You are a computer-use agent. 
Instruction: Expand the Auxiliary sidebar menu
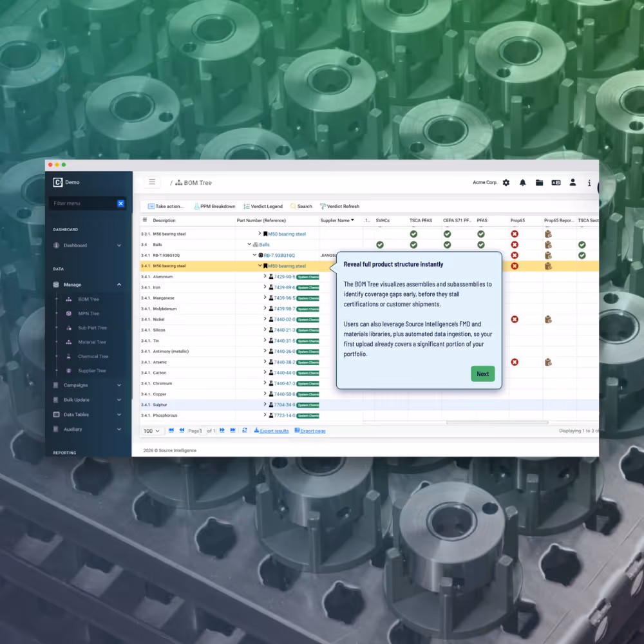point(87,429)
